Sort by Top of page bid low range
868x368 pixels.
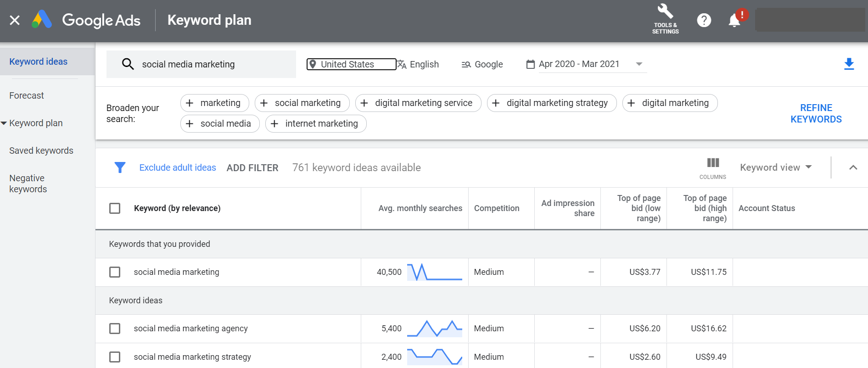(x=638, y=208)
